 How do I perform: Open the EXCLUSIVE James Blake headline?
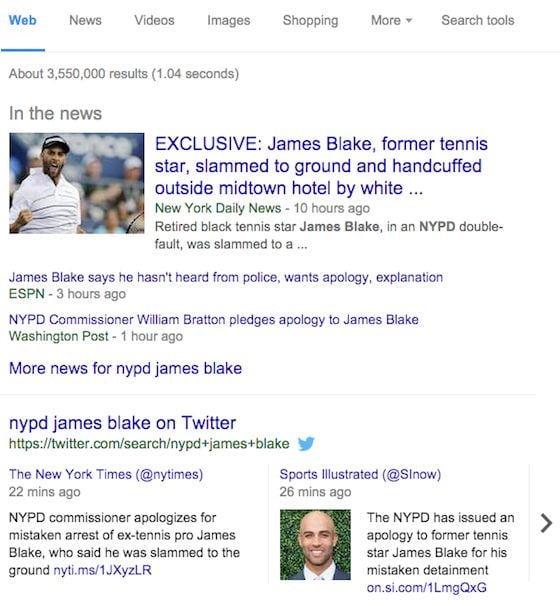pos(321,166)
